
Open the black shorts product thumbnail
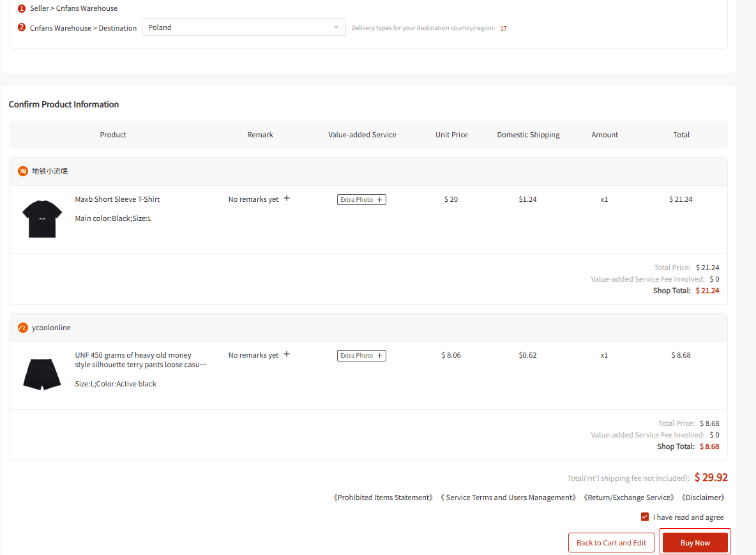point(42,374)
